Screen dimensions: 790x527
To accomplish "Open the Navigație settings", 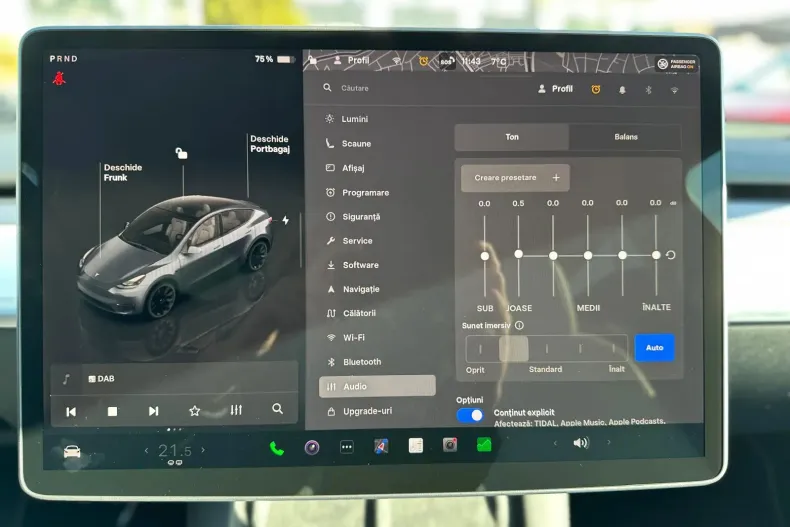I will [353, 289].
